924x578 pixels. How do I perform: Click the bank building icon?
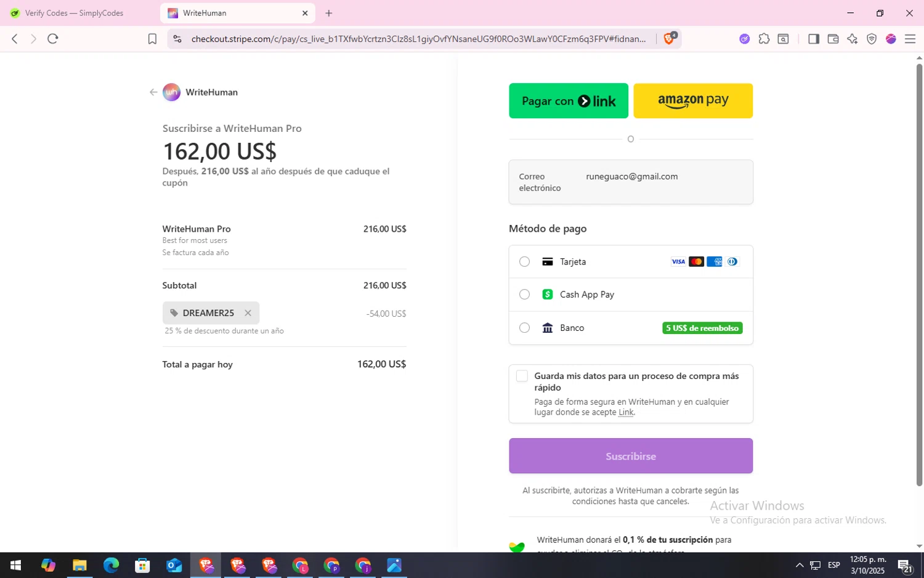point(548,328)
